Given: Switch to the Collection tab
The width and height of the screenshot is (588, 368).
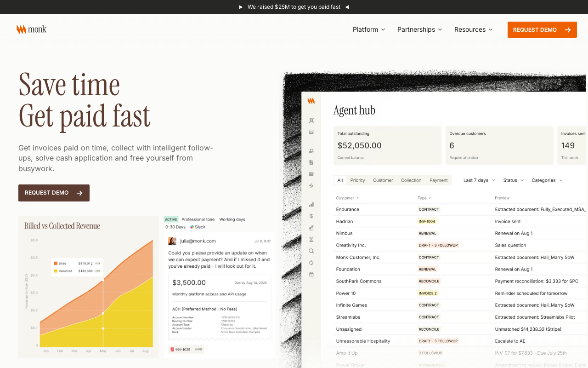Looking at the screenshot, I should (411, 180).
